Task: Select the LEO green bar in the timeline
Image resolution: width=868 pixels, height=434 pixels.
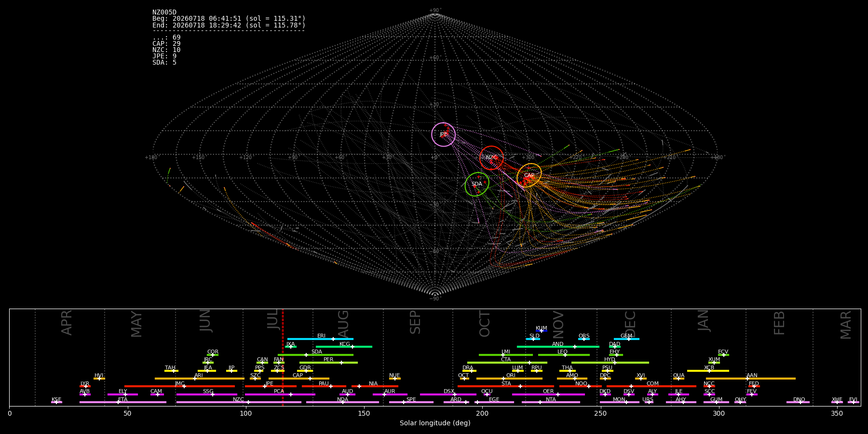Action: 564,355
